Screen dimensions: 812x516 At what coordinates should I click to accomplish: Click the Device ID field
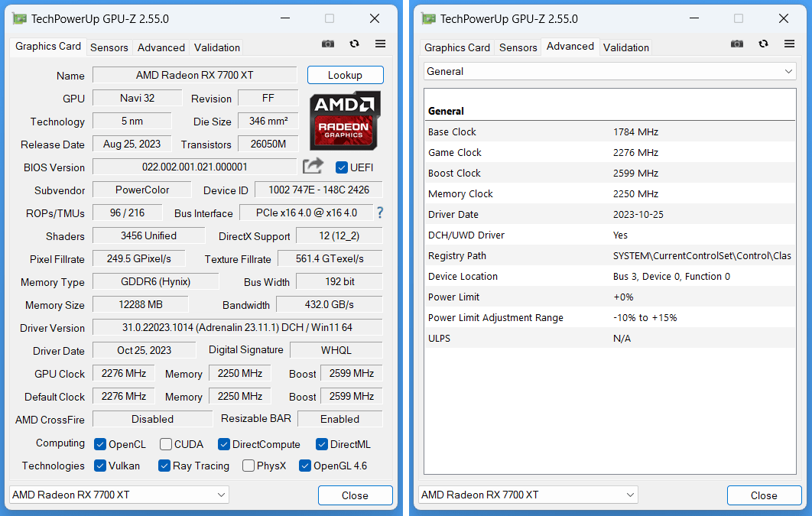[319, 190]
